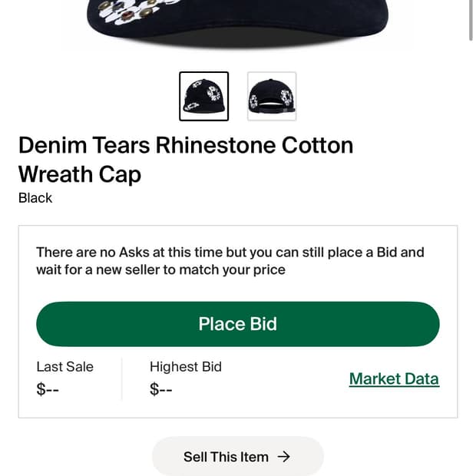Open the Market Data link
476x476 pixels.
394,378
